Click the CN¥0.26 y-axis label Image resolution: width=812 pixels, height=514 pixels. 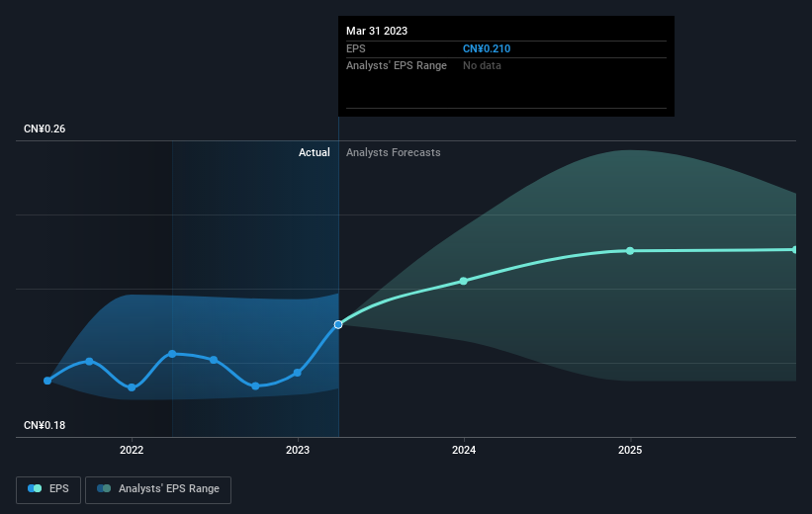[45, 128]
